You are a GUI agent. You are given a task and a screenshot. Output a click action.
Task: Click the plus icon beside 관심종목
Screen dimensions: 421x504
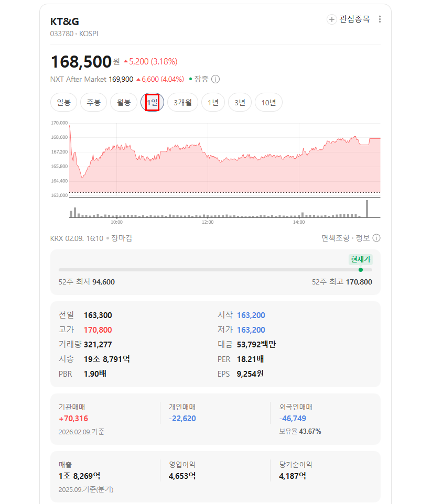click(331, 19)
